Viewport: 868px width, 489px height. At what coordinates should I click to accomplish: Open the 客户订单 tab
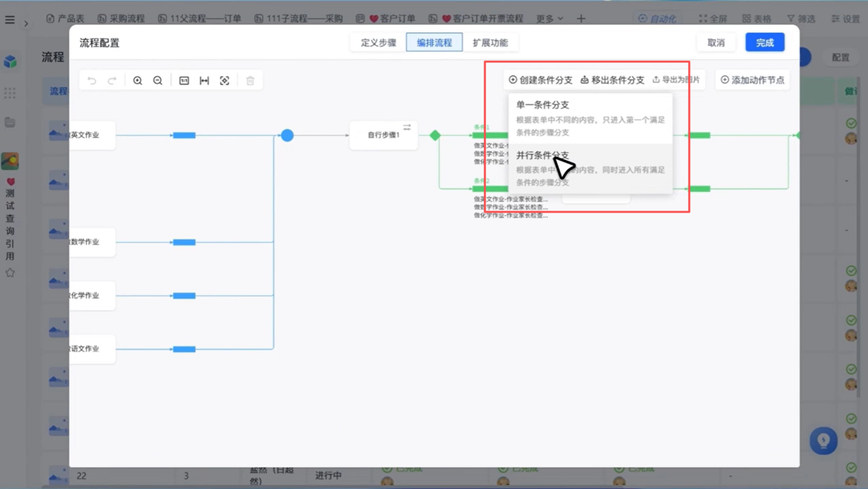[385, 18]
